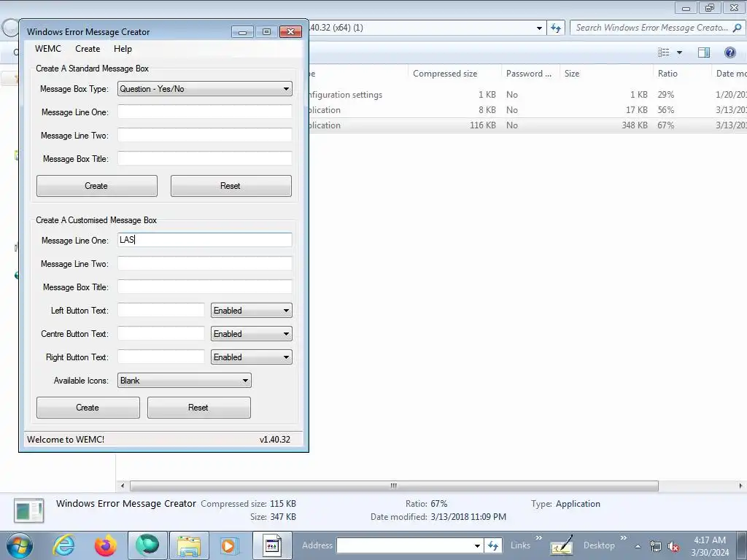Sort by Size column header
Viewport: 747px width, 560px height.
[606, 74]
